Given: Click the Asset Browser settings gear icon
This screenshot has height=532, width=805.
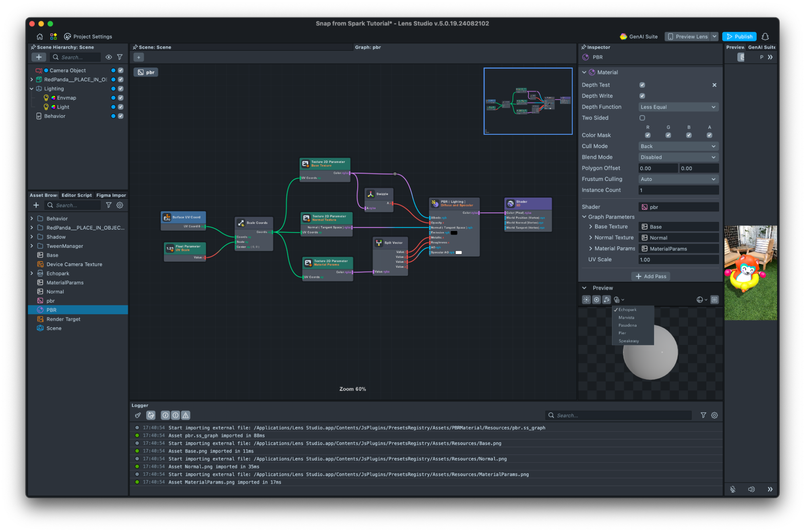Looking at the screenshot, I should (120, 205).
